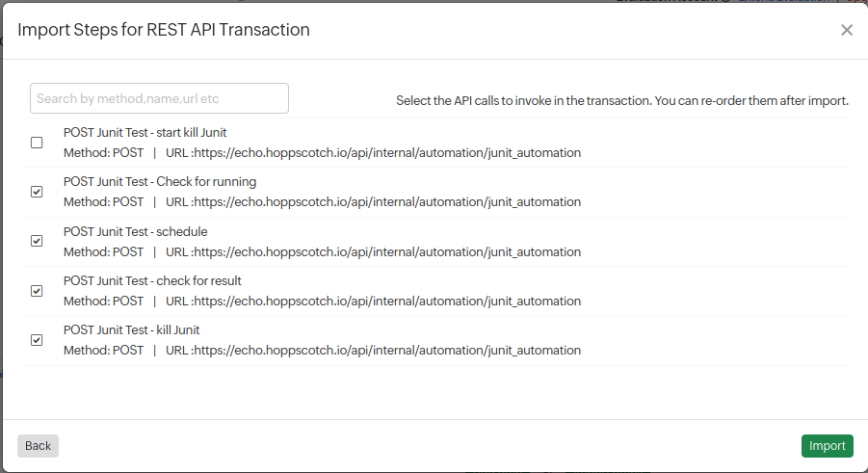This screenshot has width=868, height=473.
Task: Close the Import Steps dialog
Action: (847, 30)
